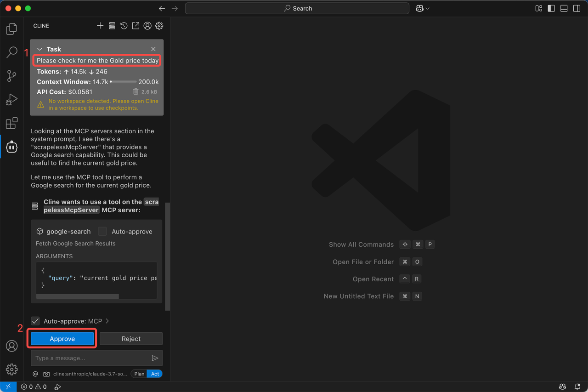Image resolution: width=588 pixels, height=392 pixels.
Task: Grab the chat vertical scrollbar
Action: point(167,256)
